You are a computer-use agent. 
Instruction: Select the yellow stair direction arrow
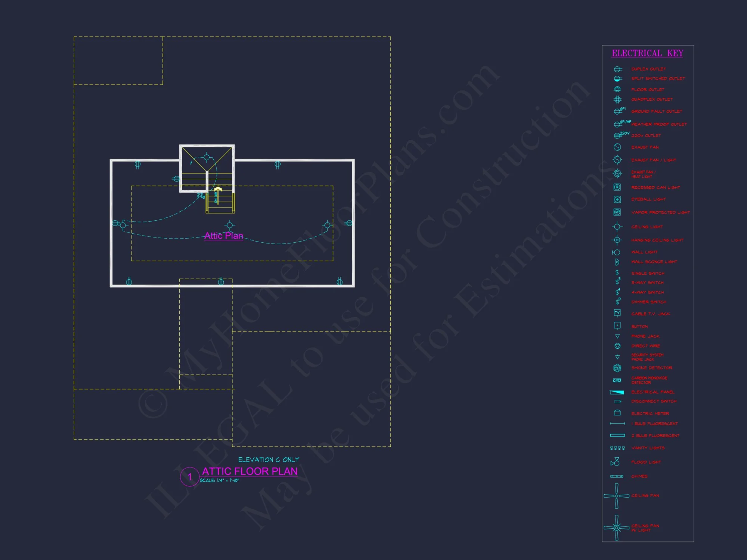218,189
